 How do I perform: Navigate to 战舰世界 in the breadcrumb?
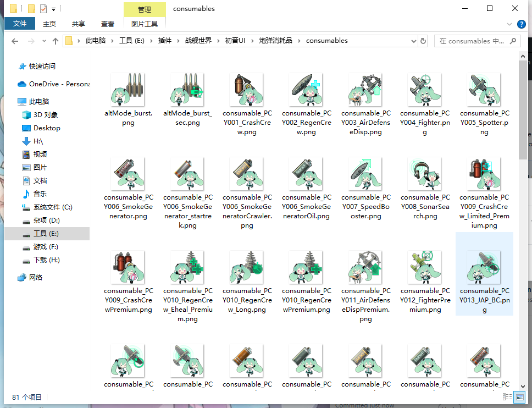(198, 41)
